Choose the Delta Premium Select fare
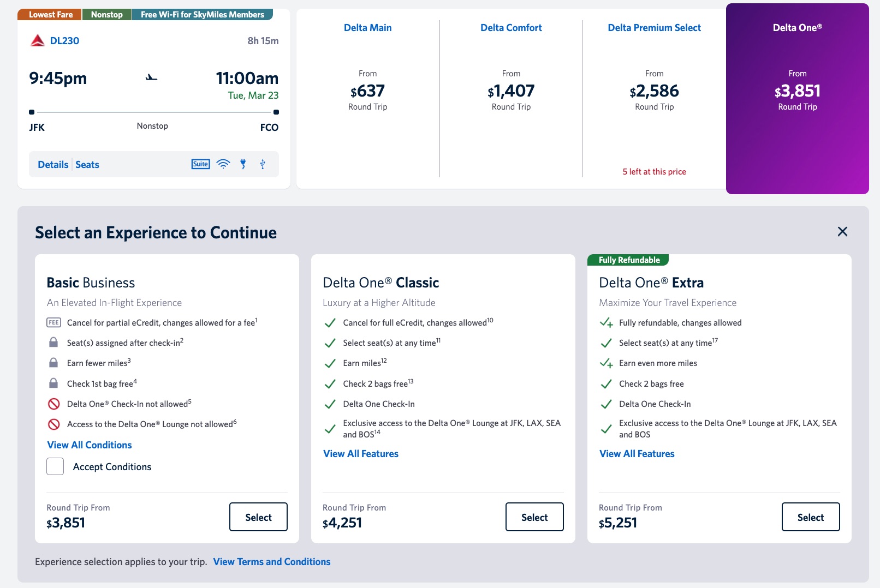 coord(655,99)
